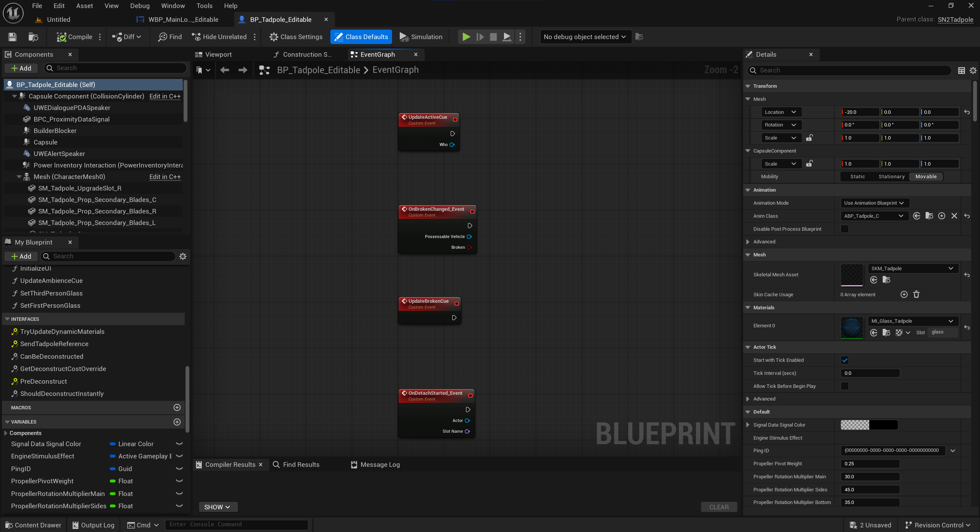
Task: Open the Content Drawer
Action: pos(33,525)
